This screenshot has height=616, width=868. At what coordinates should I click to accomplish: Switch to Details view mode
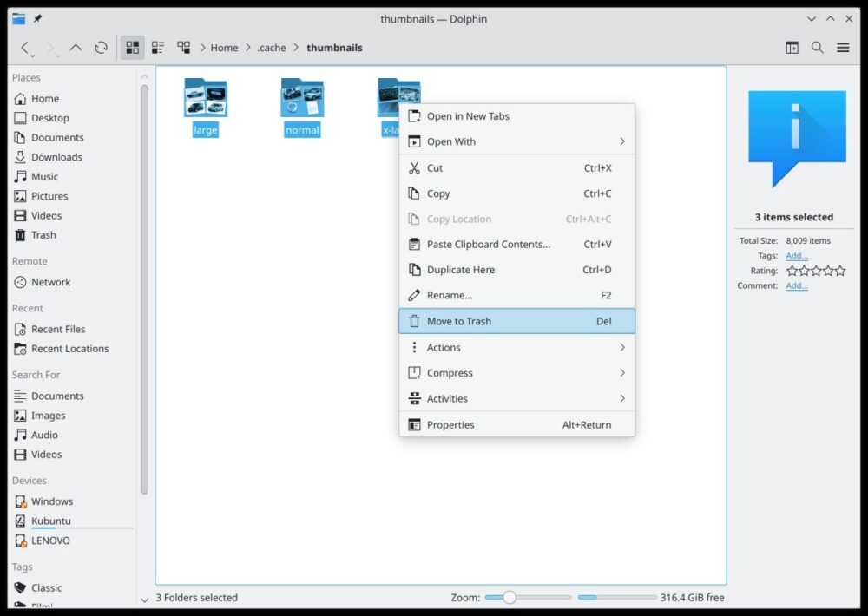[x=183, y=48]
